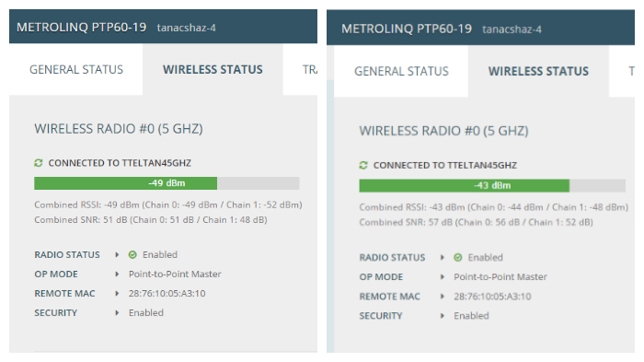Click the arrow beside RADIO STATUS in left panel
This screenshot has height=362, width=644.
[117, 255]
